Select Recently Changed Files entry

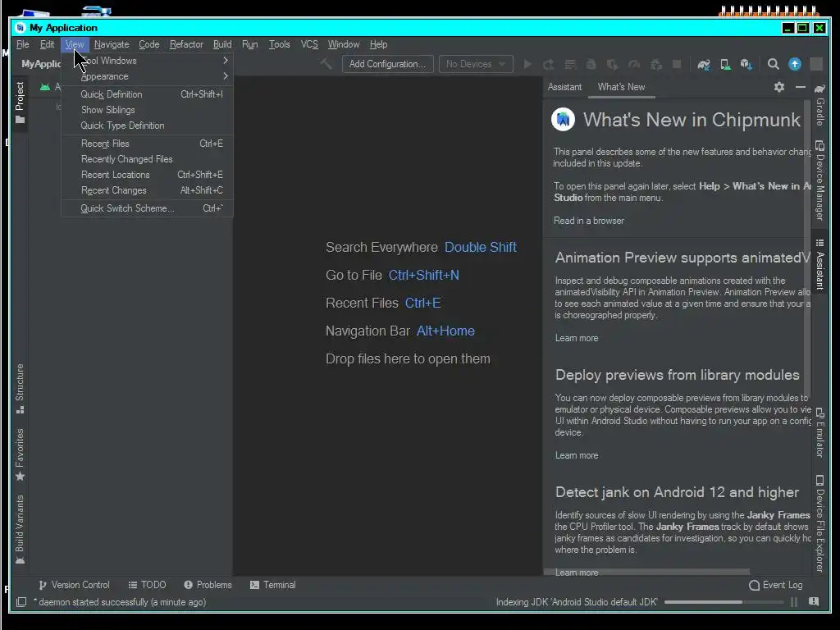tap(148, 159)
